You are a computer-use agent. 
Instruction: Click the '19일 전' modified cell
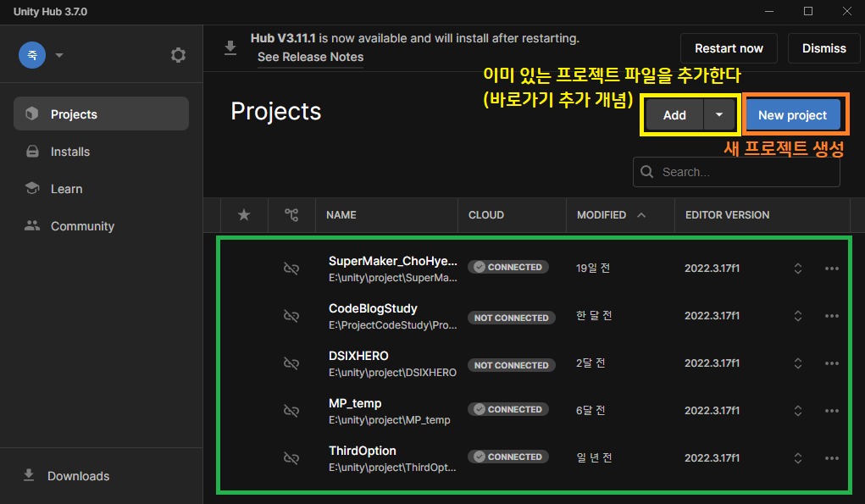[593, 269]
